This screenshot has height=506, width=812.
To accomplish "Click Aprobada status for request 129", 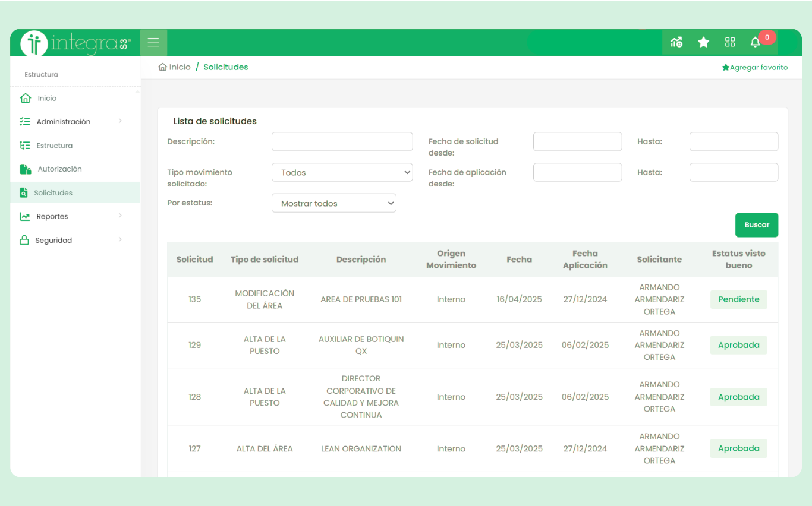I will point(739,345).
